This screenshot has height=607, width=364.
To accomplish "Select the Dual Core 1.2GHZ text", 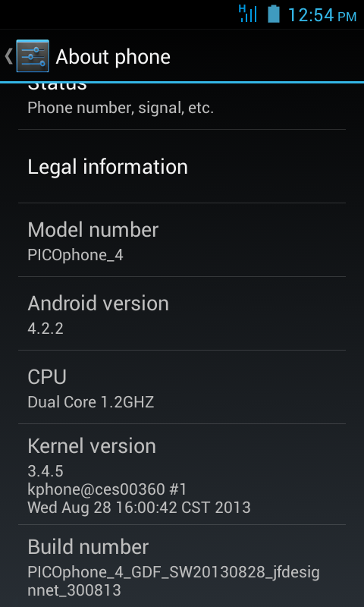I will pos(91,402).
